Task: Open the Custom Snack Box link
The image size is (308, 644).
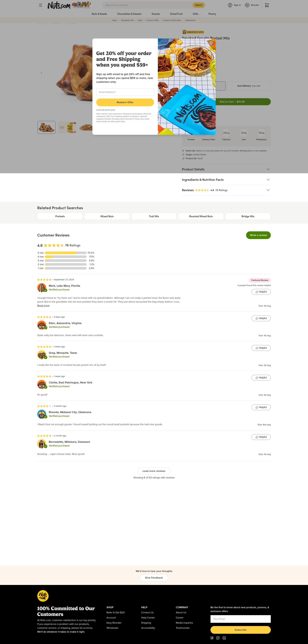Action: pos(172,21)
